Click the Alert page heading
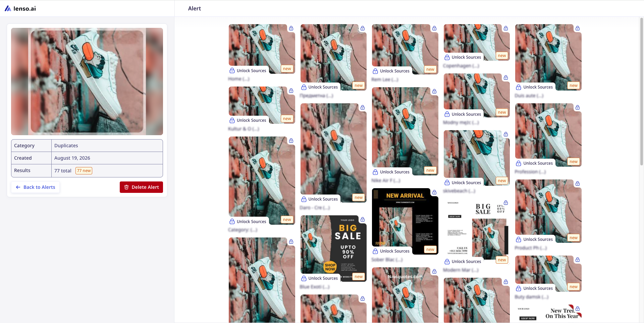 (x=195, y=8)
